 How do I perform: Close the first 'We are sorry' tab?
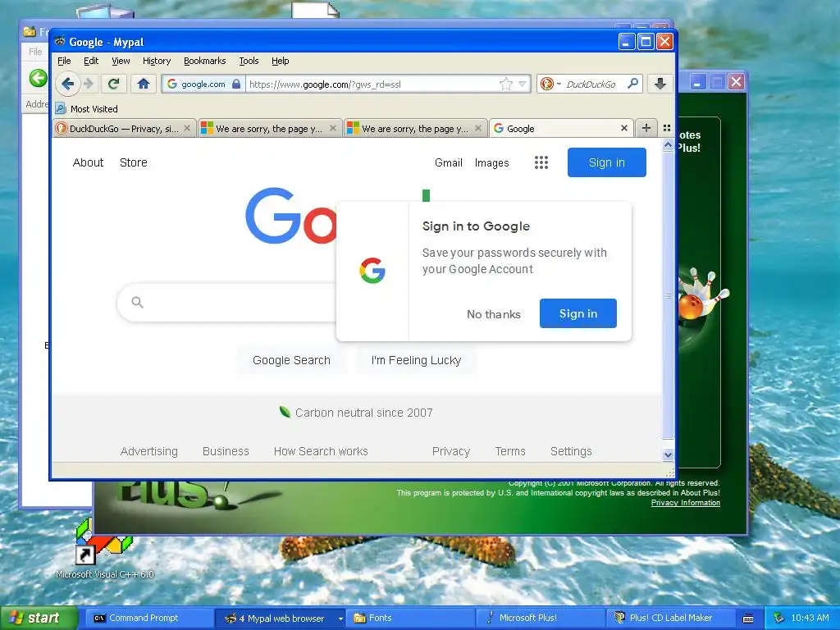tap(333, 128)
